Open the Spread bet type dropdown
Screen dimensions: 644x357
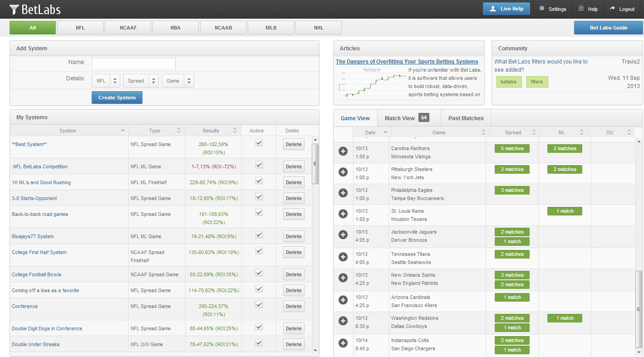coord(141,81)
